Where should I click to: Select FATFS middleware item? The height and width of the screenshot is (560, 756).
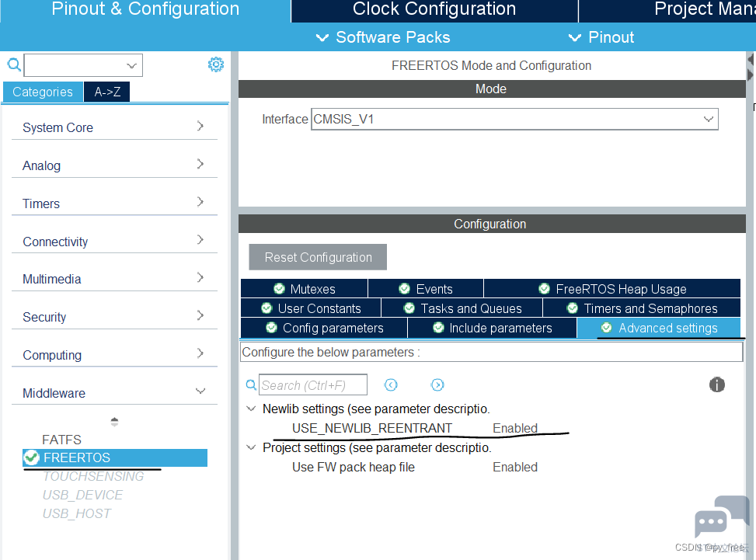pos(61,440)
